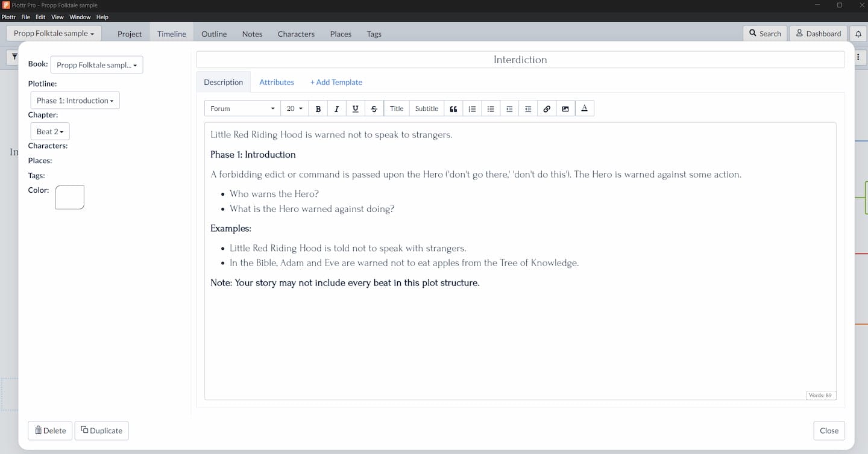Viewport: 868px width, 454px height.
Task: Apply strikethrough formatting
Action: click(374, 109)
